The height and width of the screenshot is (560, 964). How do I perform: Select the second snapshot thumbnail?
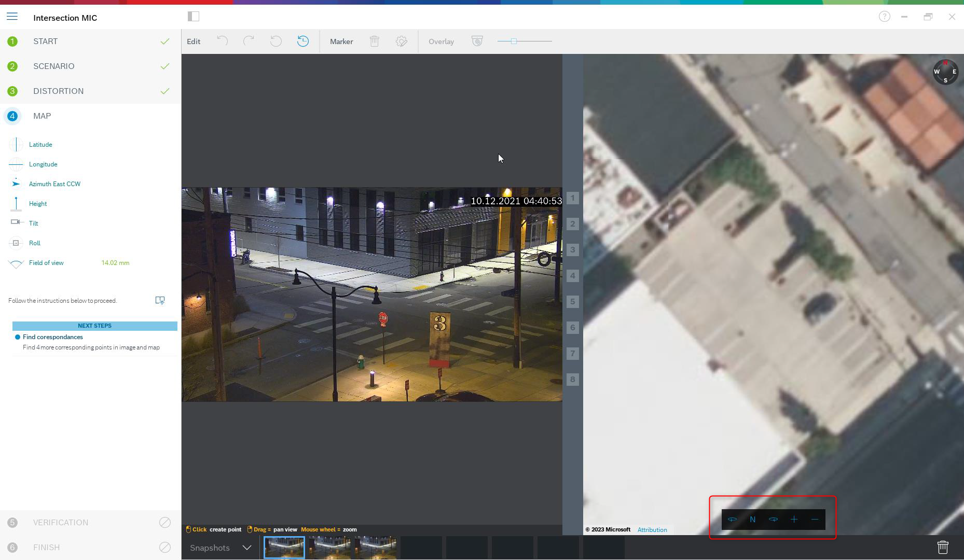pyautogui.click(x=329, y=548)
